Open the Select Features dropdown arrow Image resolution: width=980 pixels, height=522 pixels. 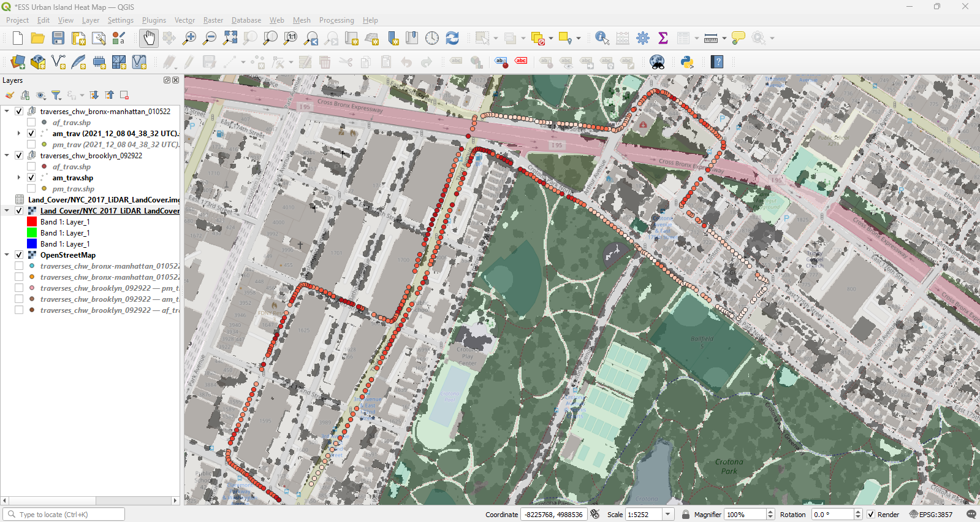[x=496, y=38]
